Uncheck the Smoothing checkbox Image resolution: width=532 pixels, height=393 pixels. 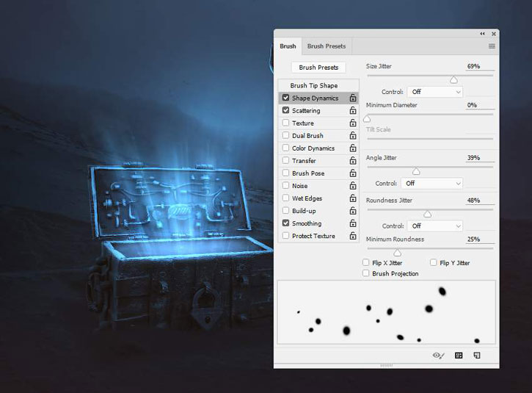[x=285, y=223]
